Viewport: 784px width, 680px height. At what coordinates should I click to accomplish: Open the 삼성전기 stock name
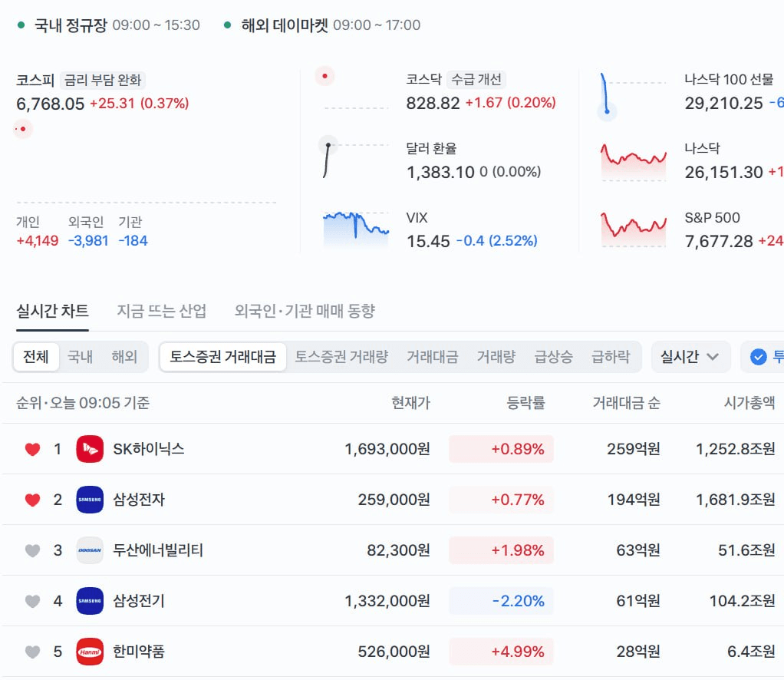coord(139,600)
